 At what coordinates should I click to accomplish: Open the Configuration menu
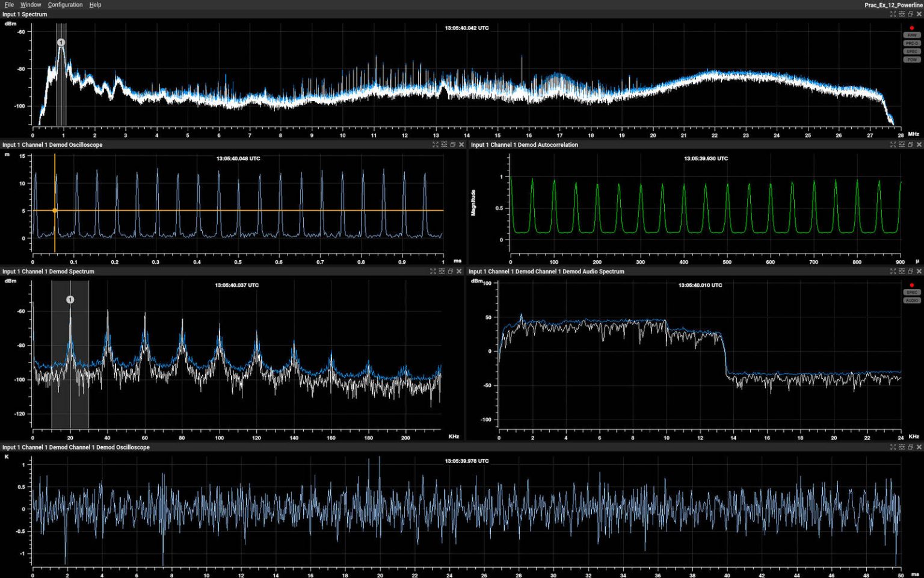(x=64, y=5)
